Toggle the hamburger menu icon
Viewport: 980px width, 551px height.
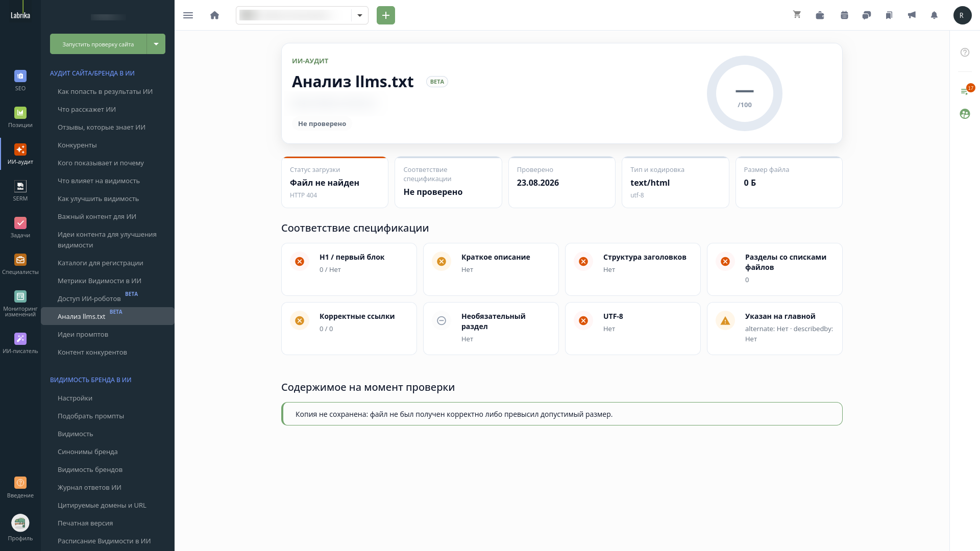coord(188,15)
